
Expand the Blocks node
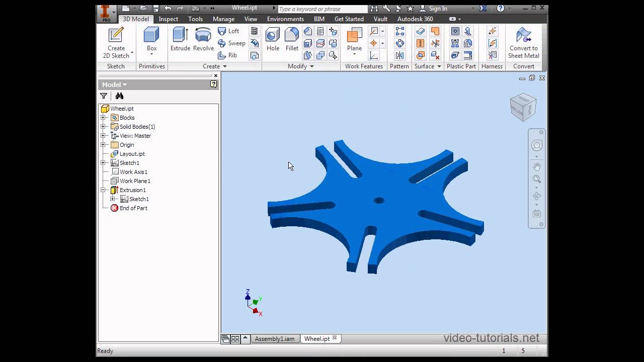(103, 118)
